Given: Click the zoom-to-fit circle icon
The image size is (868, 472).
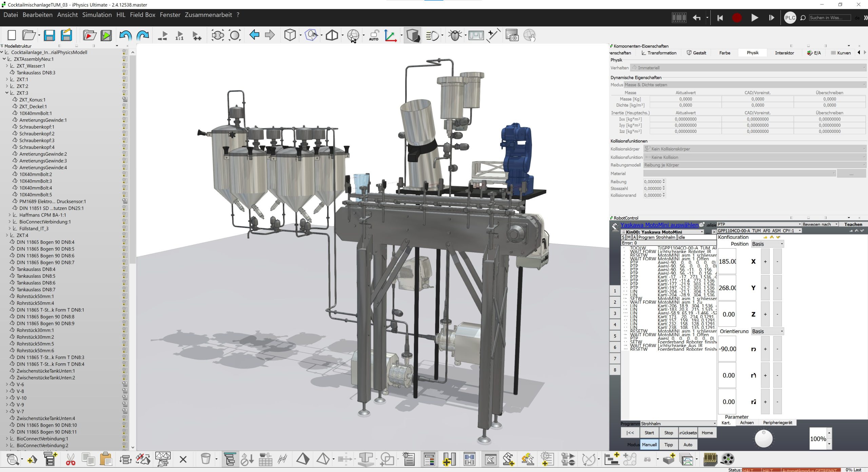Looking at the screenshot, I should tap(235, 35).
